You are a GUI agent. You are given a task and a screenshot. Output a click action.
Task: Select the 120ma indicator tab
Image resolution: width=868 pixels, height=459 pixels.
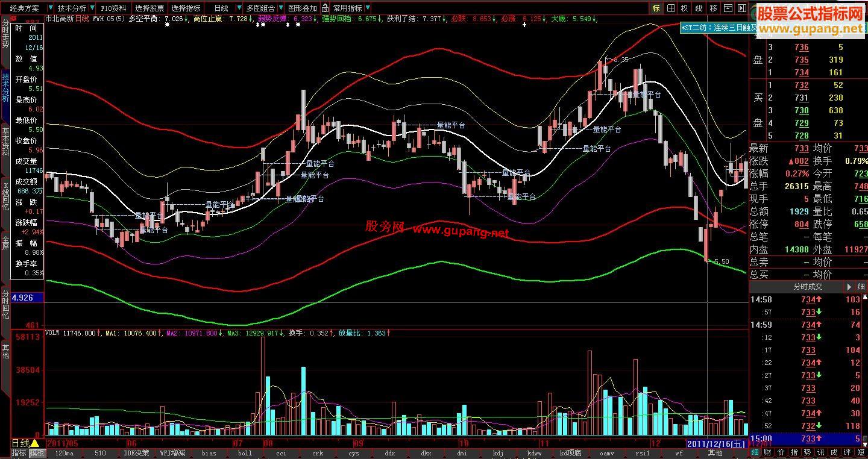pos(64,453)
